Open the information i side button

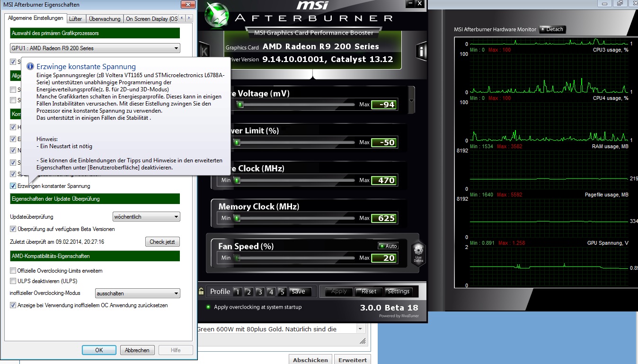click(x=422, y=51)
